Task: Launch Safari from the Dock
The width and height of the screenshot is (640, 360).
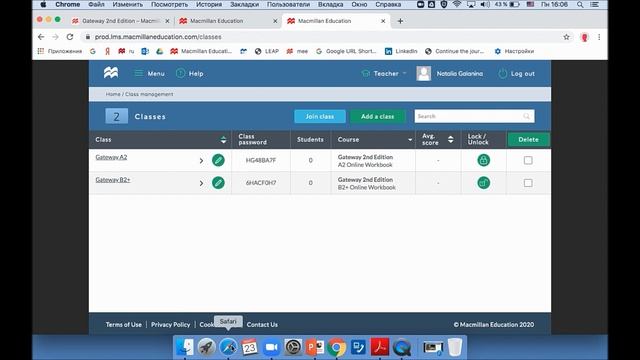Action: (228, 347)
